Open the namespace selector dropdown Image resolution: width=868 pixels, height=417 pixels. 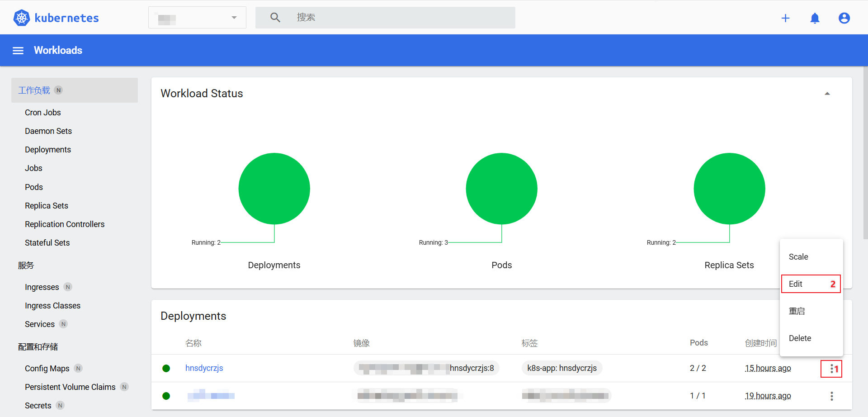point(197,18)
